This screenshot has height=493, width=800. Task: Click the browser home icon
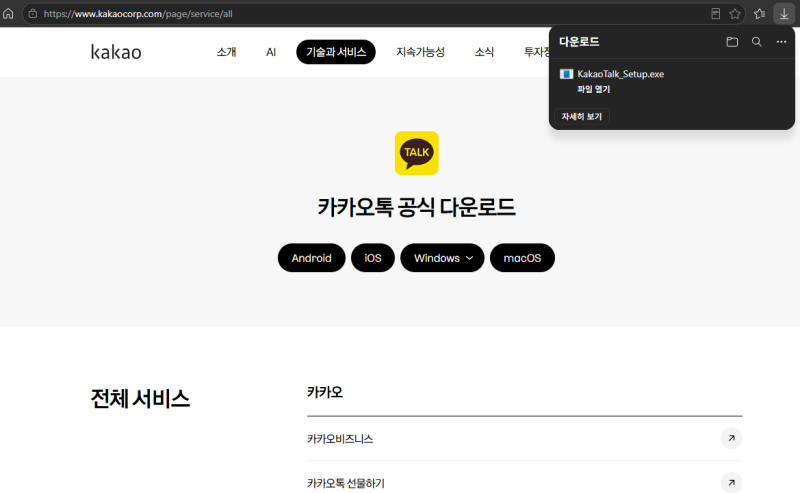coord(8,14)
